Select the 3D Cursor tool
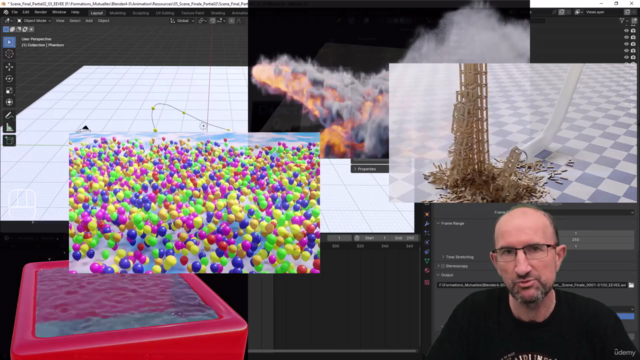The height and width of the screenshot is (360, 640). pyautogui.click(x=9, y=54)
